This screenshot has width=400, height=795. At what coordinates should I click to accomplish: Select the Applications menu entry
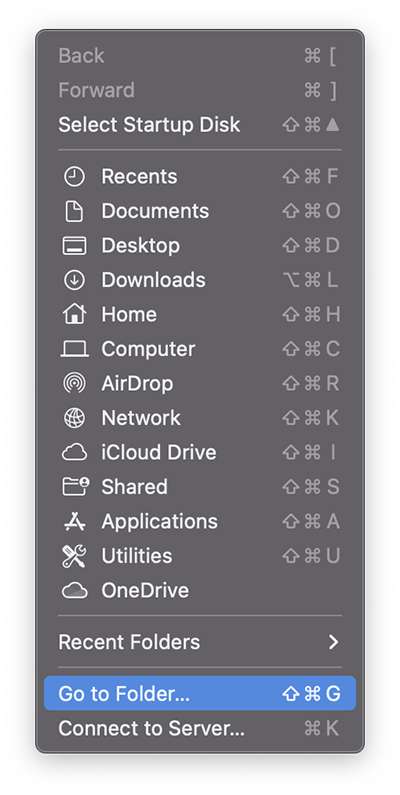(x=200, y=521)
